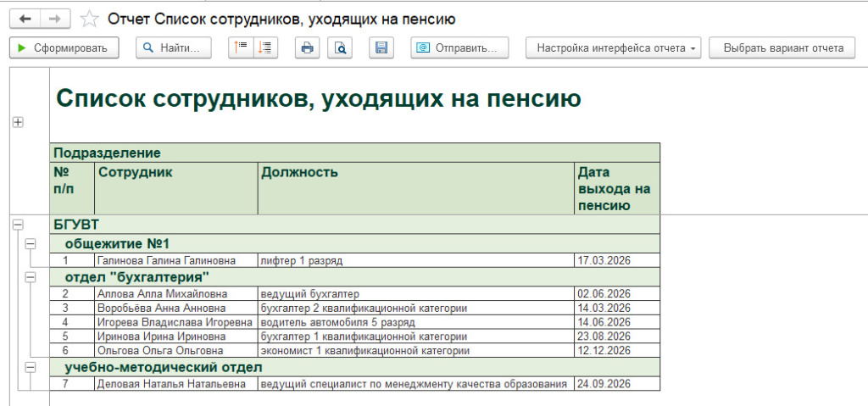
Task: Click Выбрать вариант отчета button
Action: [x=782, y=48]
